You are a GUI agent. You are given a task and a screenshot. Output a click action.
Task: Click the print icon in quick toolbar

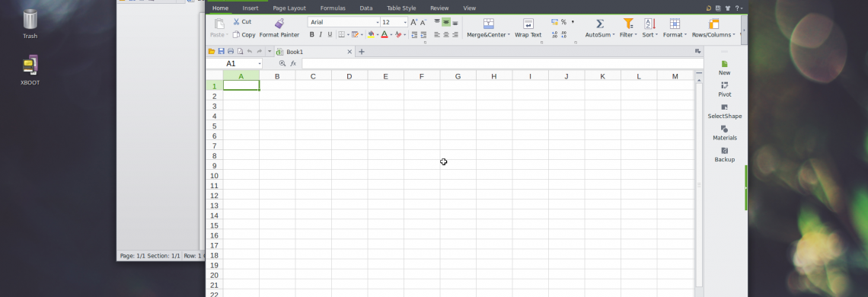(231, 52)
